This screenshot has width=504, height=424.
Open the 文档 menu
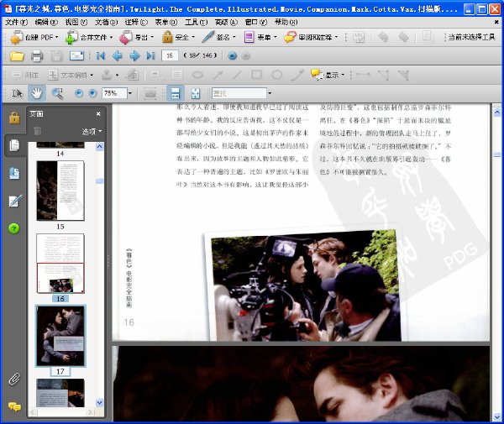(106, 22)
